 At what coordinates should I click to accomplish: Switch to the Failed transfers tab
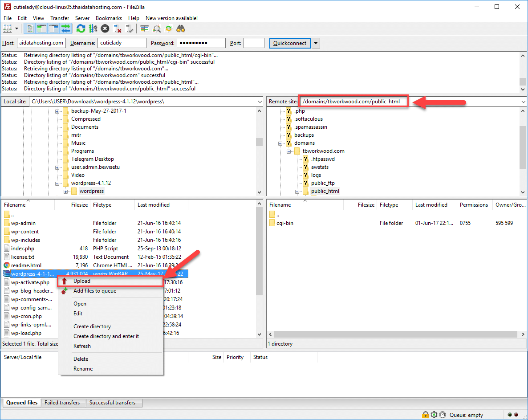click(x=62, y=403)
